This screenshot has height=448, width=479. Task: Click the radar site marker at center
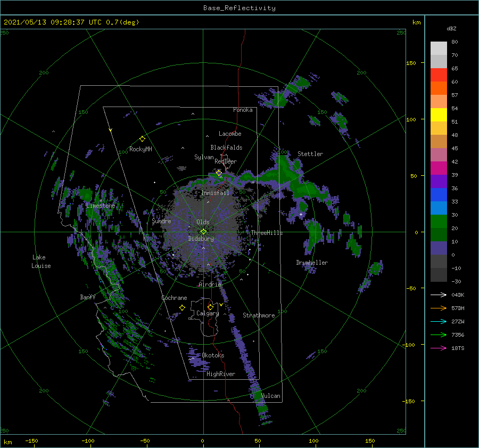[203, 232]
